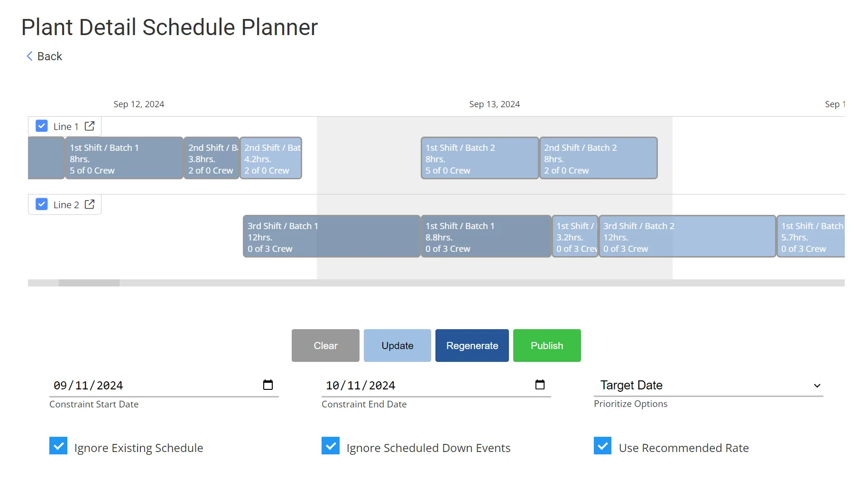Turn off Use Recommended Rate checkbox
This screenshot has width=868, height=498.
(602, 446)
